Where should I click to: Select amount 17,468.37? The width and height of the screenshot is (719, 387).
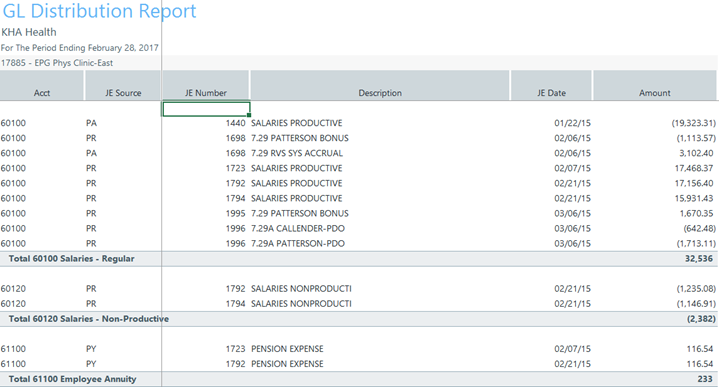(694, 168)
